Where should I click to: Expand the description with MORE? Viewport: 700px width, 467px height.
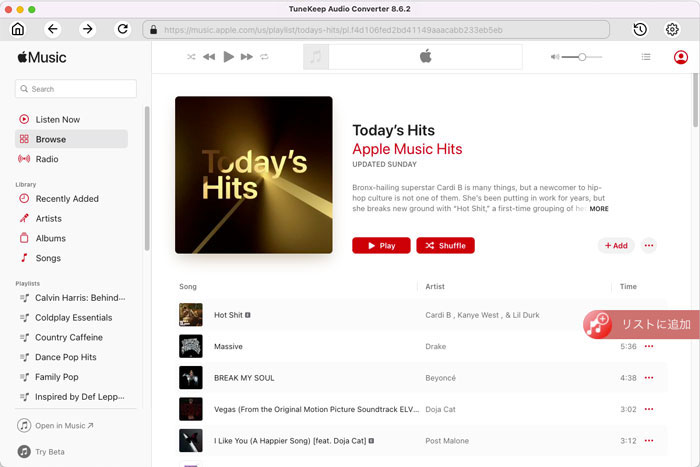599,208
